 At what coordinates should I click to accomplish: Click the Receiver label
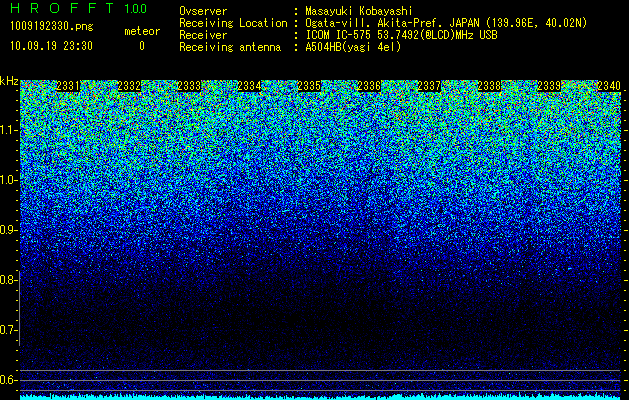point(203,35)
